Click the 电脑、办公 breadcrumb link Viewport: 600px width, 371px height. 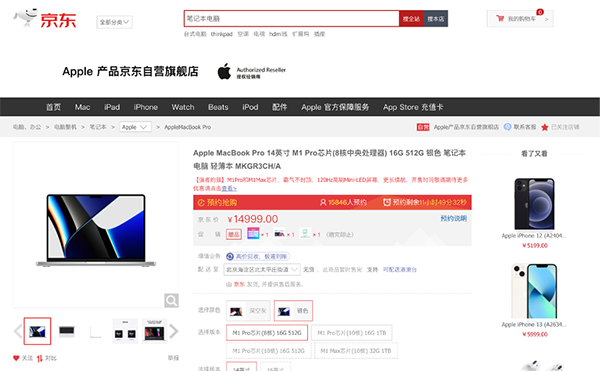click(x=27, y=127)
